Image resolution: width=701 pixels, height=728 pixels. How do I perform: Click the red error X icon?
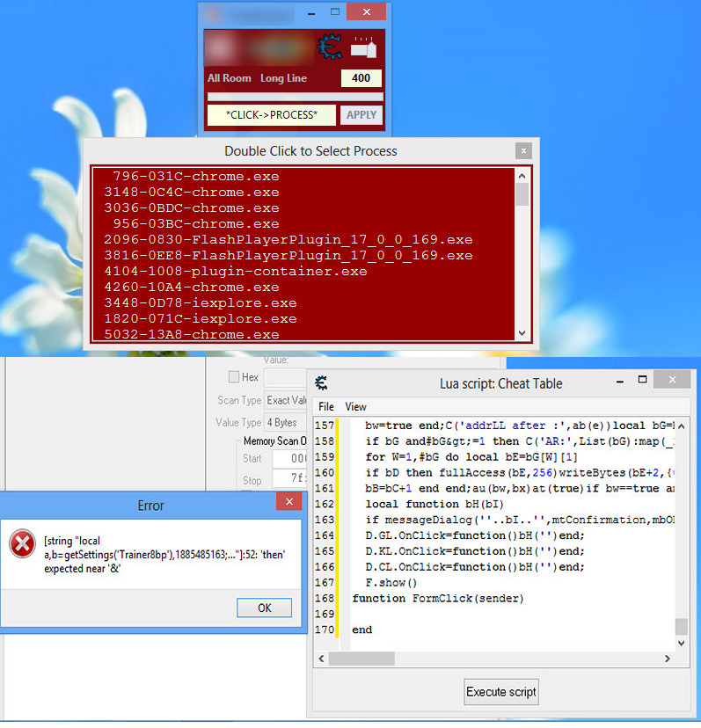coord(22,544)
